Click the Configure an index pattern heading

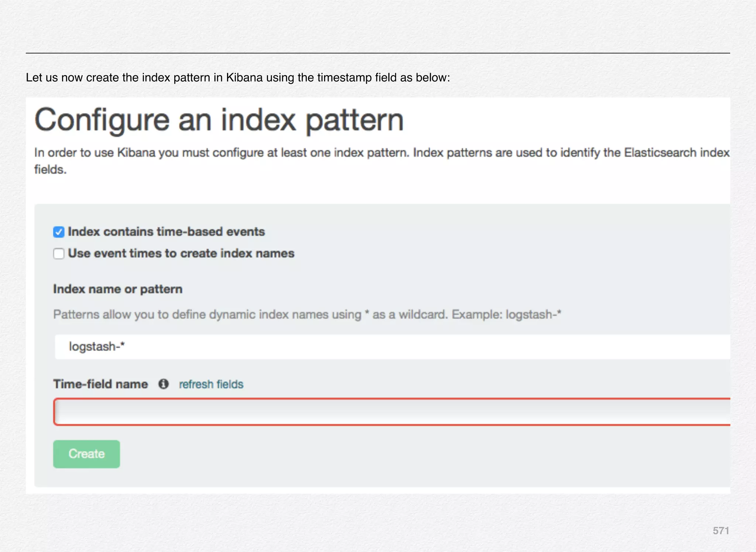click(219, 120)
